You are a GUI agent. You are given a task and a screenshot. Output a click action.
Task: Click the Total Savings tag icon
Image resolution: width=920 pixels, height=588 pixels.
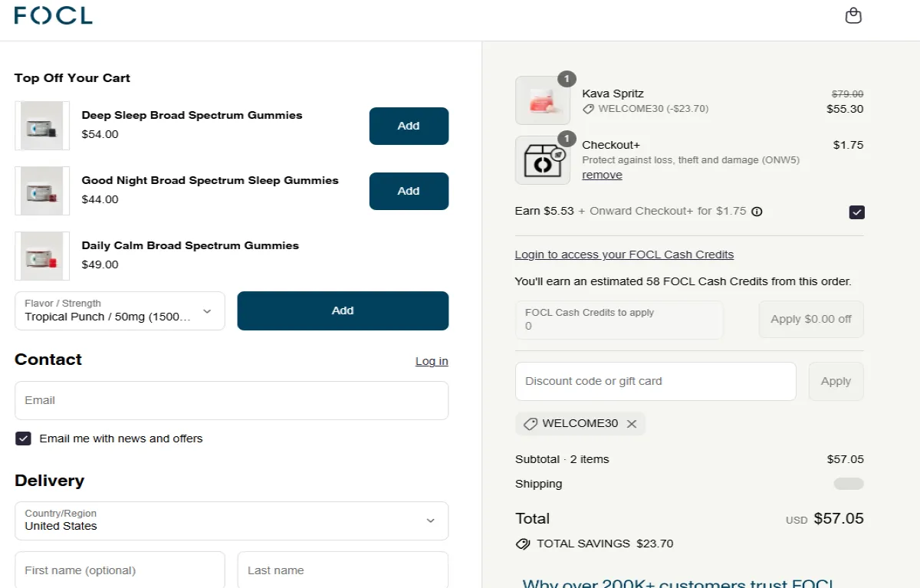tap(523, 544)
